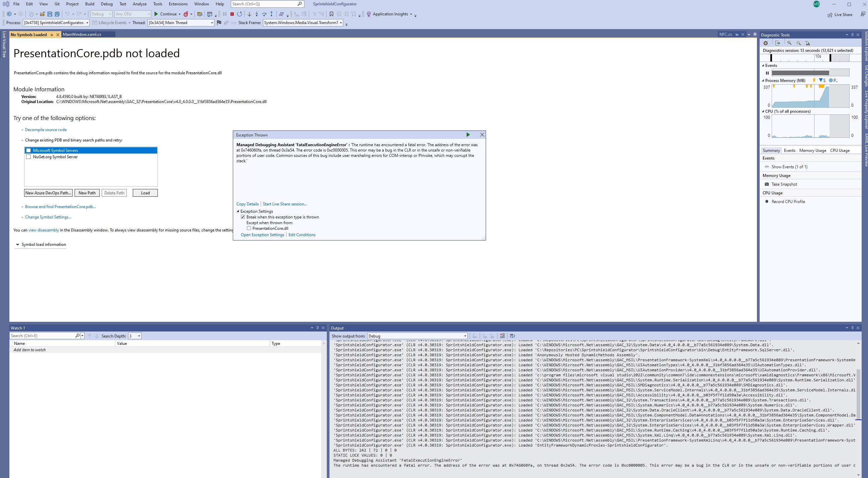Click Add item to watch row
Image resolution: width=868 pixels, height=478 pixels.
[x=165, y=350]
